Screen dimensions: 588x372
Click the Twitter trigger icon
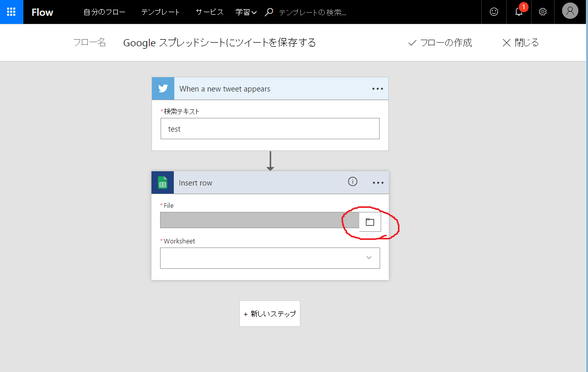[163, 89]
